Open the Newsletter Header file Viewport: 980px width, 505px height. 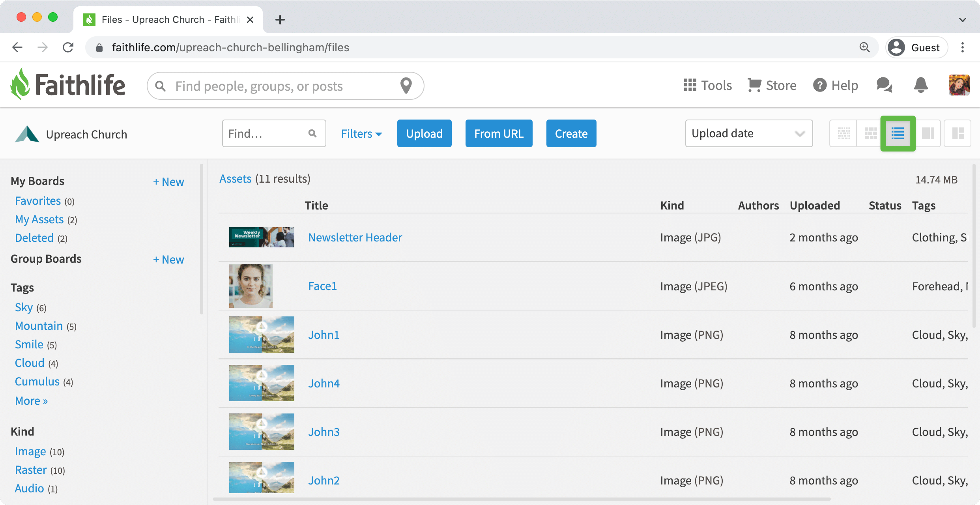pyautogui.click(x=355, y=237)
